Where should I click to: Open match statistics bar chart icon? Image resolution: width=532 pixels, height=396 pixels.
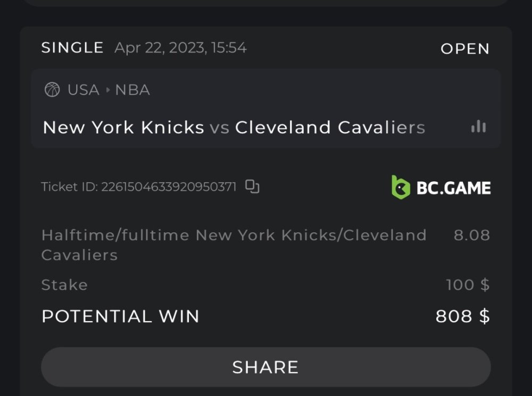[478, 127]
